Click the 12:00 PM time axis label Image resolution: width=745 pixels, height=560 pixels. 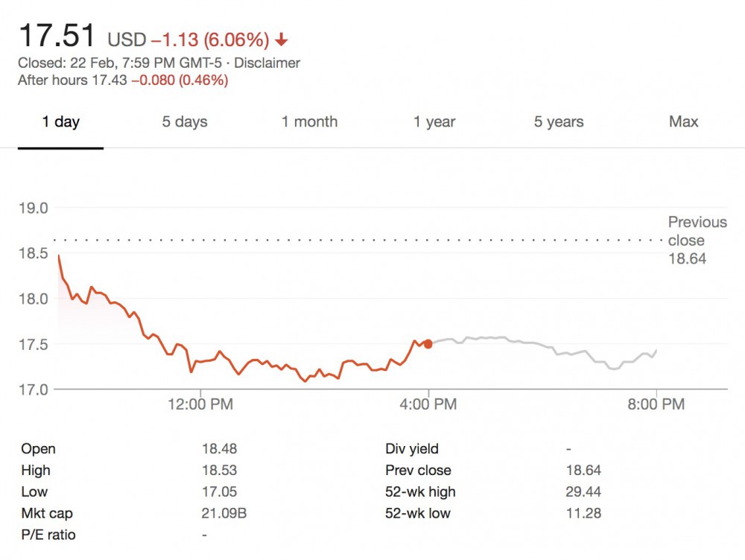[x=200, y=404]
